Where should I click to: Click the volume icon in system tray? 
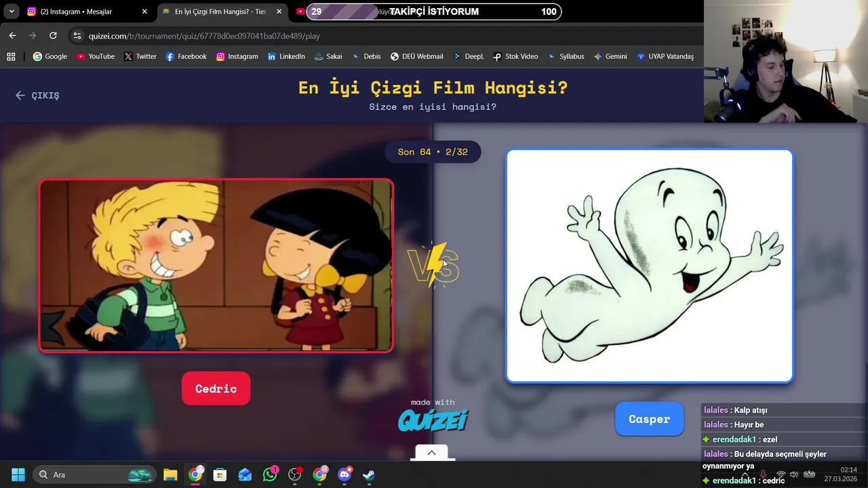click(794, 474)
